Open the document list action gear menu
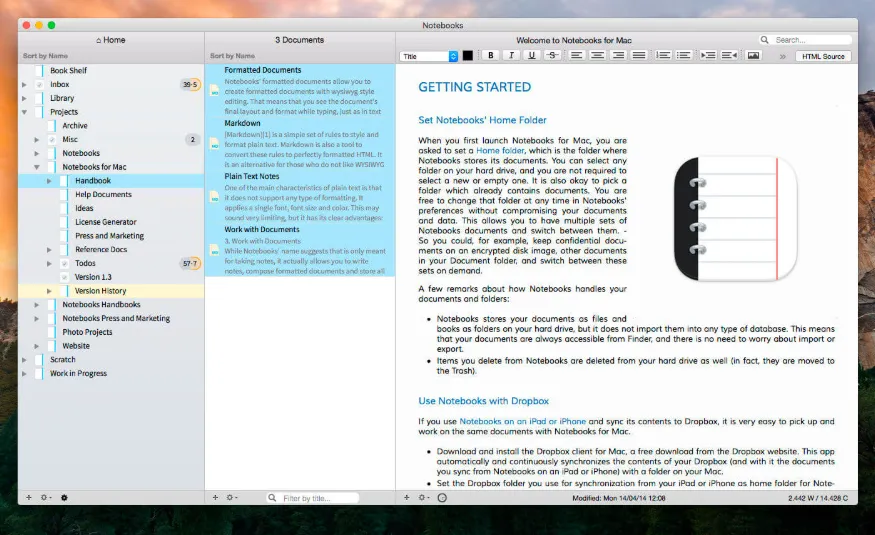 coord(232,497)
